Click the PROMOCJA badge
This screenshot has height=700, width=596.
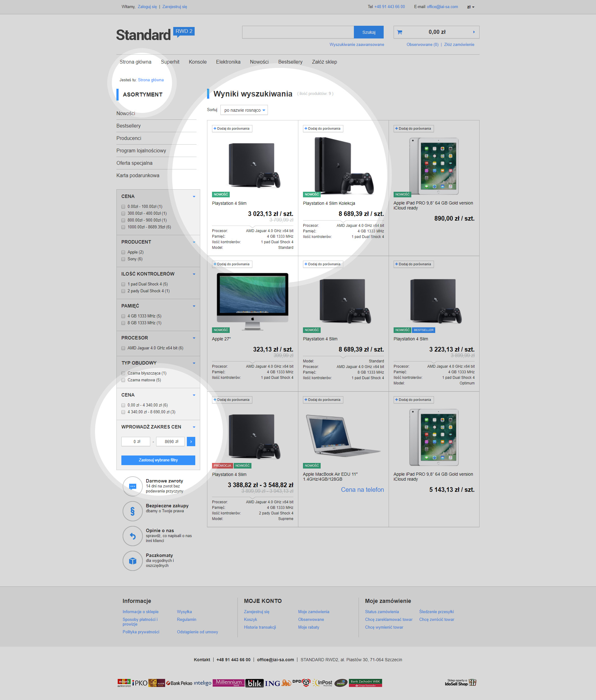[x=222, y=466]
